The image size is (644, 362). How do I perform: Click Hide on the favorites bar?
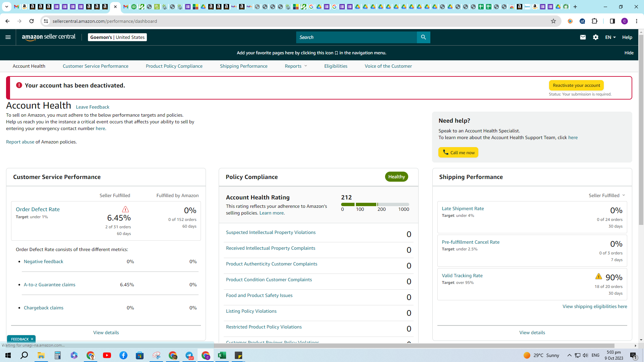[629, 53]
